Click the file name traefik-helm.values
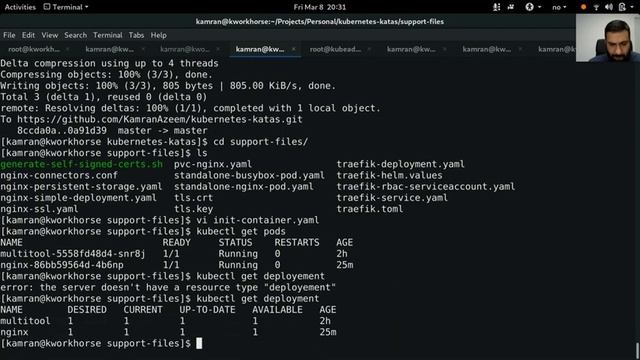Viewport: 640px width, 360px height. click(389, 175)
